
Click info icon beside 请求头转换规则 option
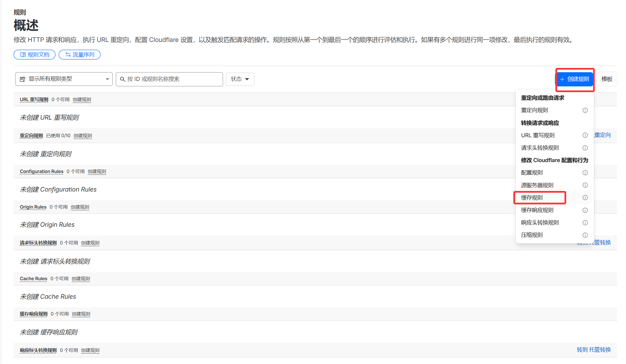[585, 148]
